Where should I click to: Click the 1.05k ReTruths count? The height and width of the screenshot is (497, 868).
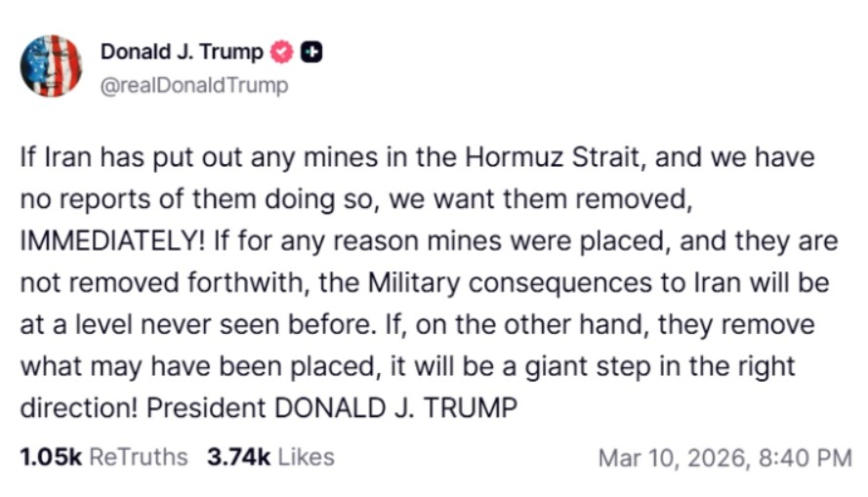(49, 457)
